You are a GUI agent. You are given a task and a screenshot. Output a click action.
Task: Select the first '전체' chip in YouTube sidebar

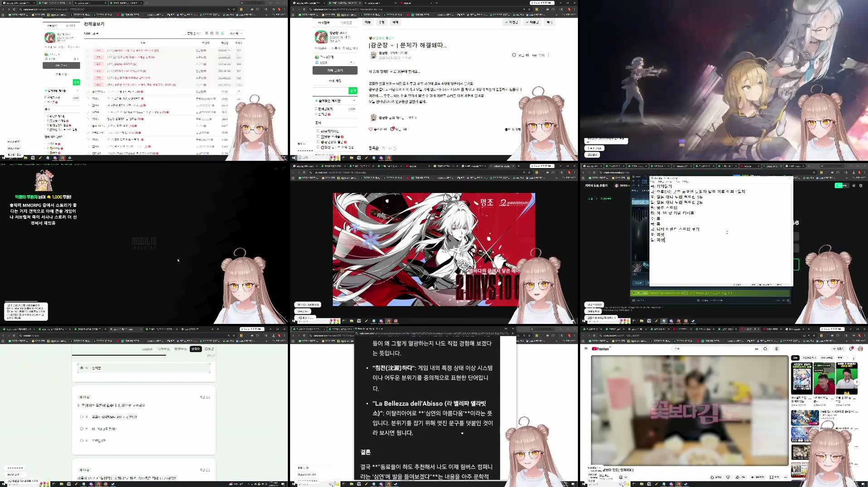click(x=795, y=358)
